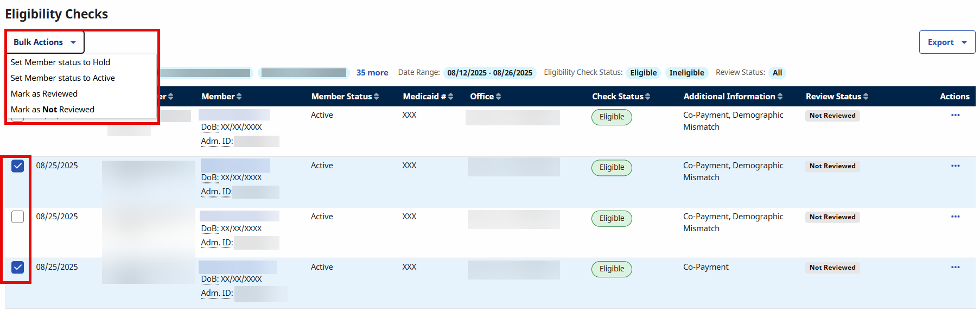Image resolution: width=980 pixels, height=311 pixels.
Task: Open actions menu for last row
Action: tap(955, 267)
